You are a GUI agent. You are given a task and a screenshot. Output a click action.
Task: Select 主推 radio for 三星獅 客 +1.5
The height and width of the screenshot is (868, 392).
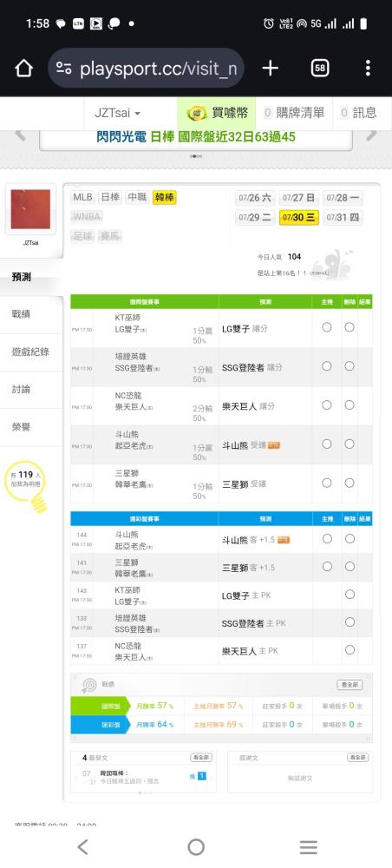click(327, 566)
